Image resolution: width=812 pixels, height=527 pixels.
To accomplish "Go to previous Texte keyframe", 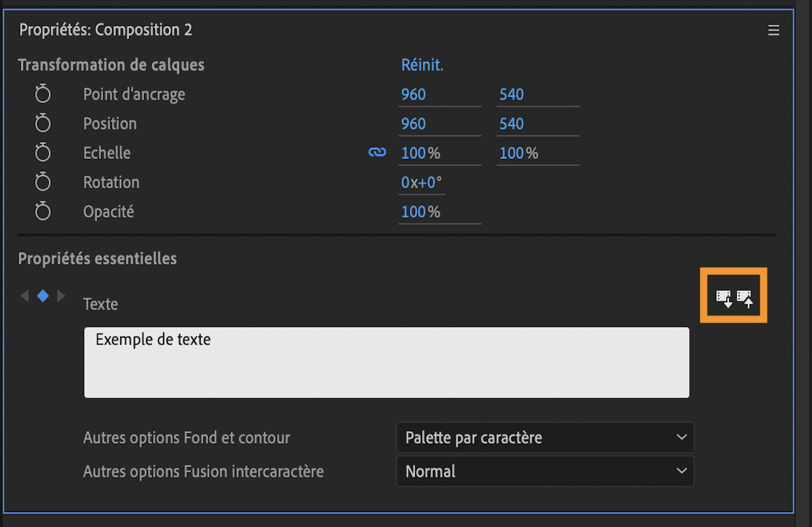I will (25, 296).
